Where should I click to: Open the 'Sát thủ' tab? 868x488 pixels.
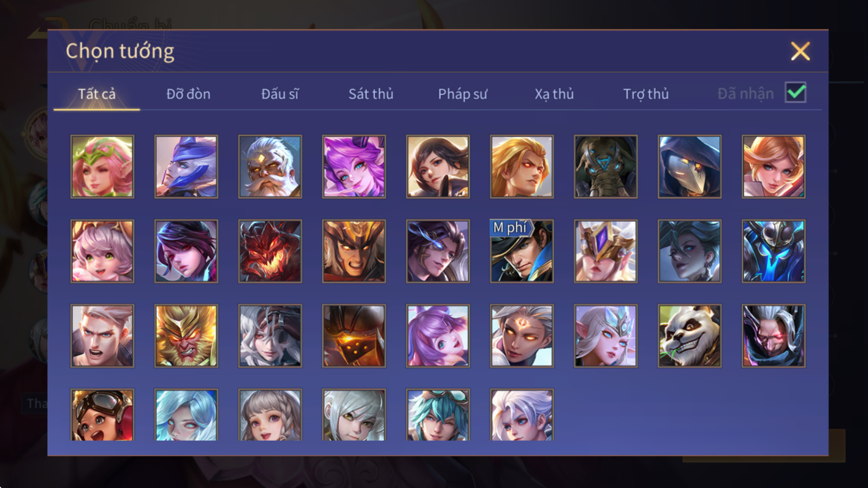pyautogui.click(x=371, y=94)
